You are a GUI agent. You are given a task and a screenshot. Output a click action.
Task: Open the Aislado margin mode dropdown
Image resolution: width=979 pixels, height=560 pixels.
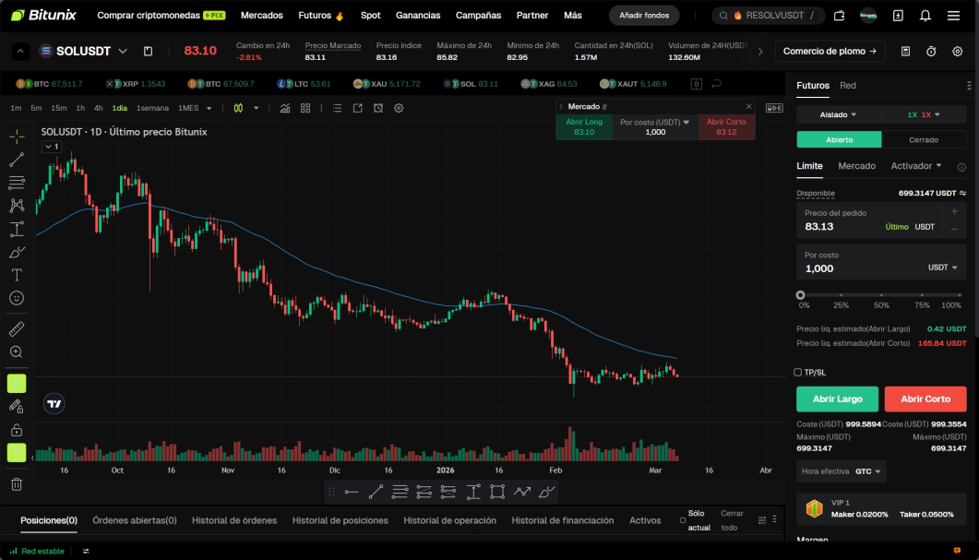(x=838, y=115)
